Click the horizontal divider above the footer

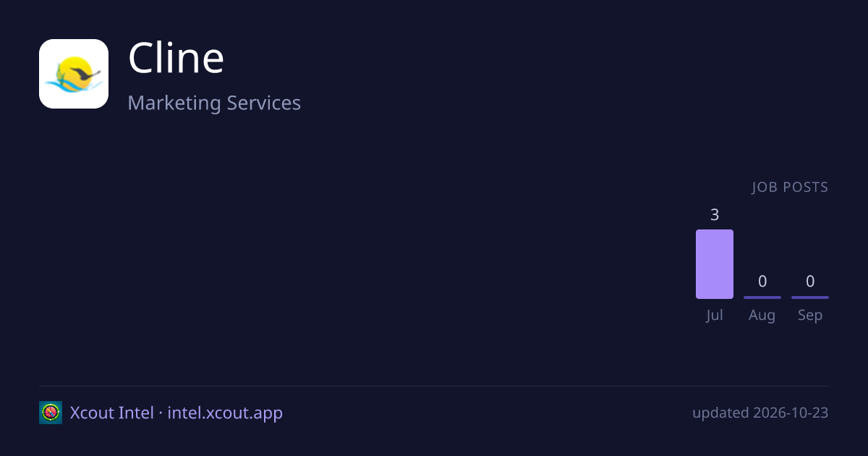(x=434, y=386)
